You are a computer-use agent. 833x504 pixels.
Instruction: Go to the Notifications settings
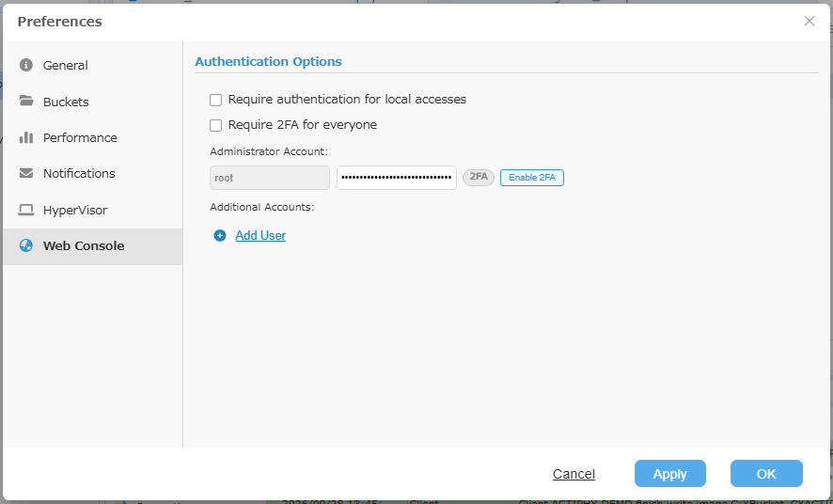click(79, 174)
